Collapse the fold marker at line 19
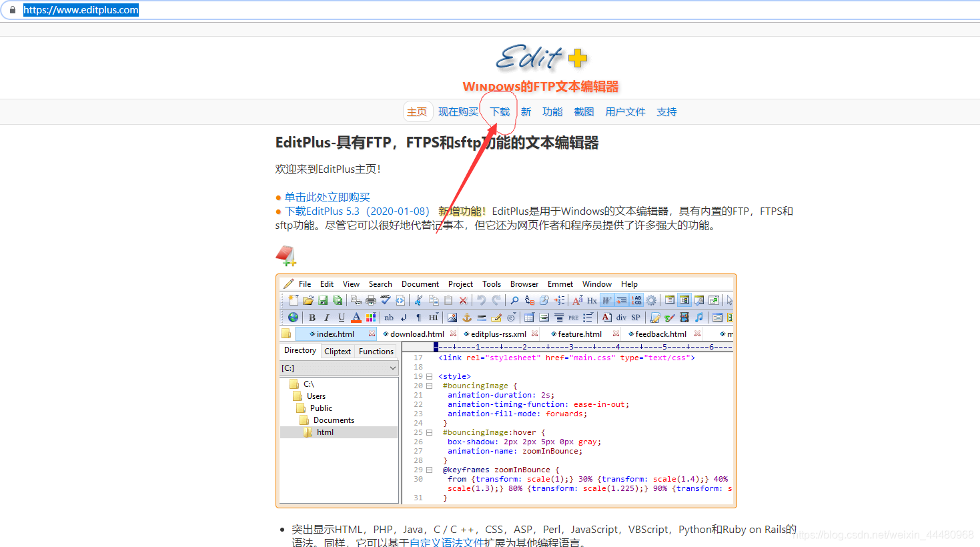The width and height of the screenshot is (980, 547). click(x=429, y=376)
